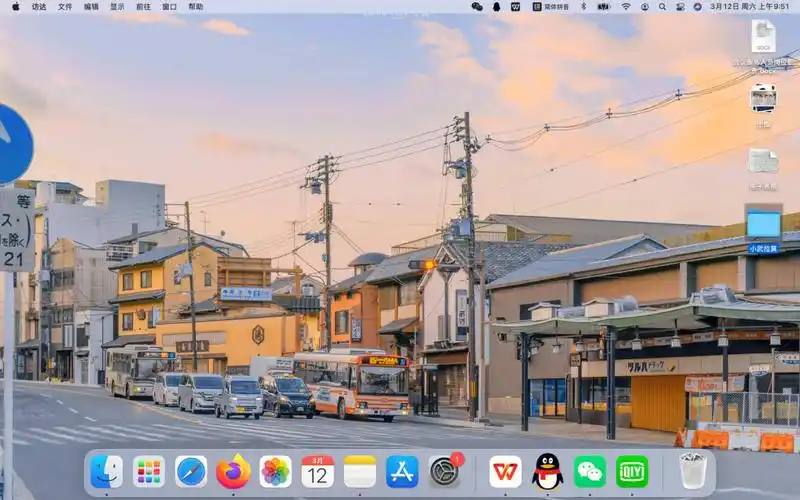
Task: Launch WPS Office from dock
Action: pyautogui.click(x=505, y=471)
